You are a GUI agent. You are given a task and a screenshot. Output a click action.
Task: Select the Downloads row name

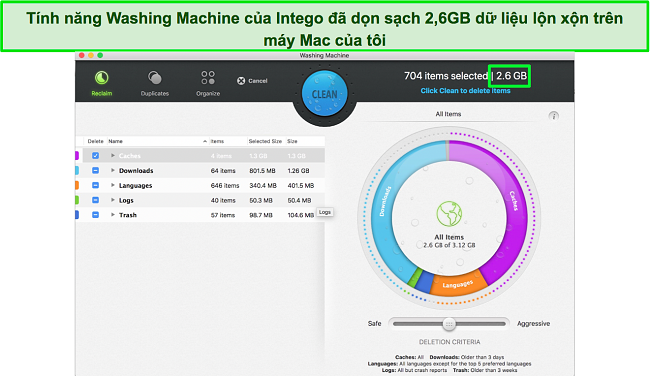[136, 171]
